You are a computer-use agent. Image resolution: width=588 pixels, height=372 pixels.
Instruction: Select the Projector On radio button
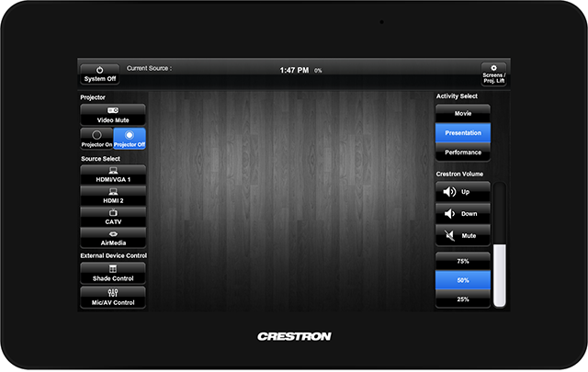96,139
